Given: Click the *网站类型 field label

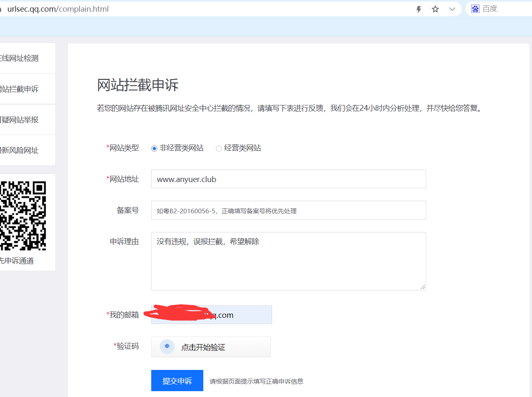Looking at the screenshot, I should pyautogui.click(x=122, y=148).
